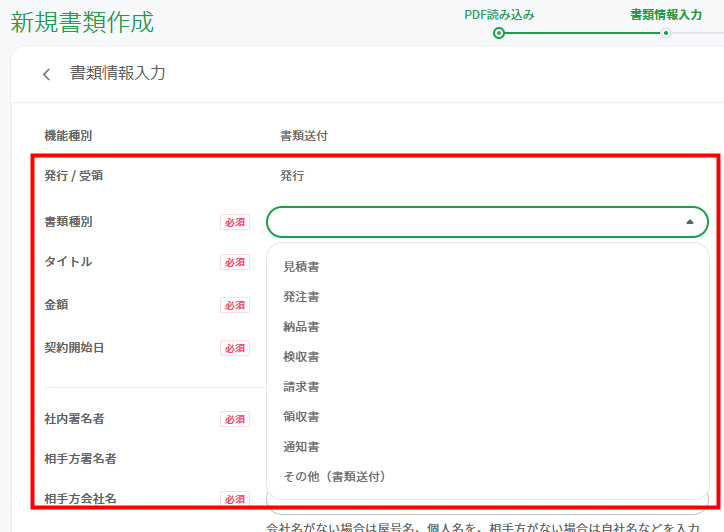The image size is (724, 532).
Task: Go back using the left chevron
Action: pos(46,74)
